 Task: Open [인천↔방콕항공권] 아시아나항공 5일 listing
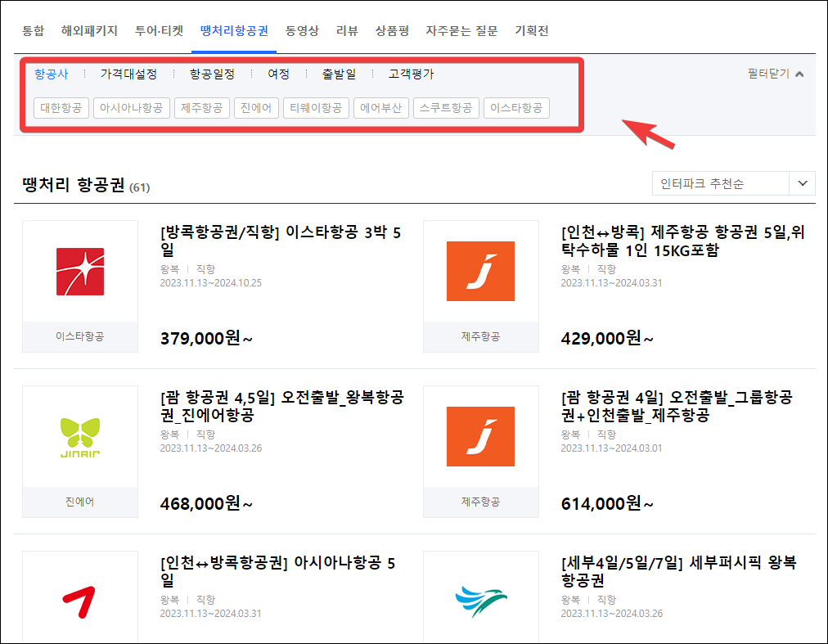[x=277, y=571]
